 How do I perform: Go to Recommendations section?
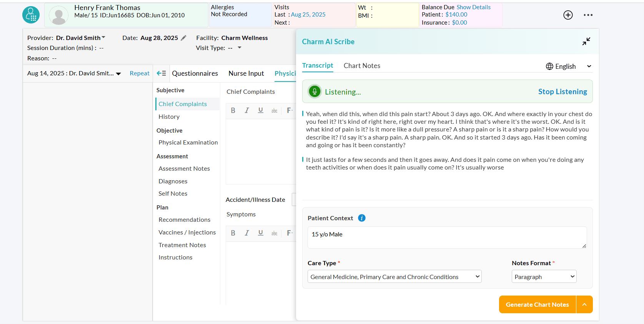(x=185, y=220)
